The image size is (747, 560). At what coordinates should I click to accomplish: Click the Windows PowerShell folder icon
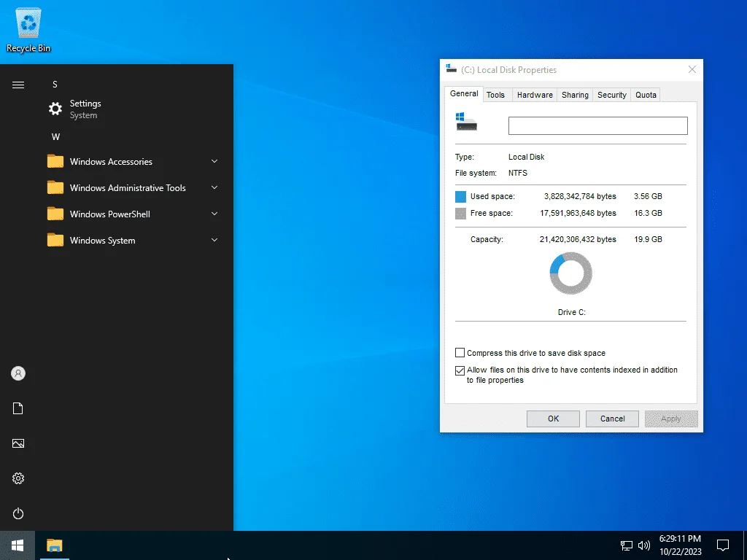click(55, 214)
